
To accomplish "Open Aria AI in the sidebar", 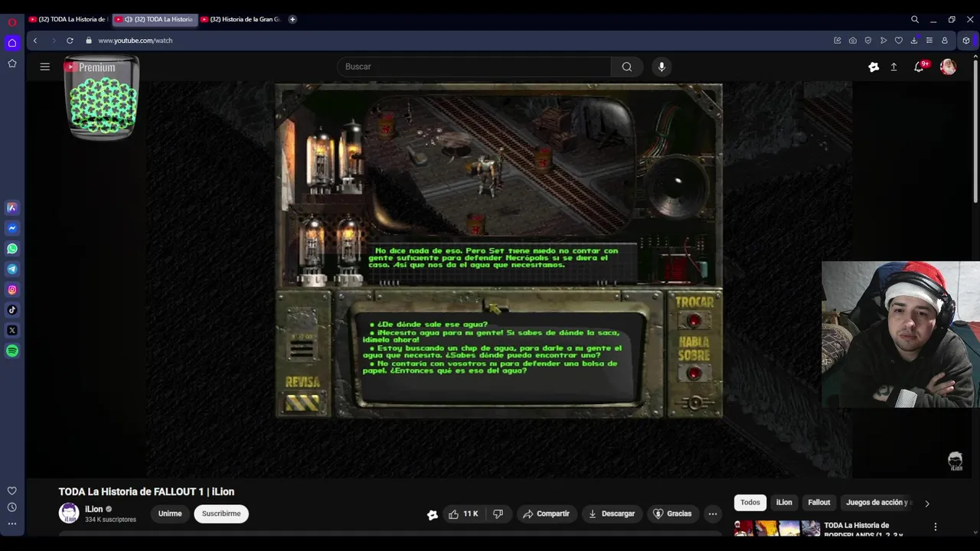I will click(12, 207).
